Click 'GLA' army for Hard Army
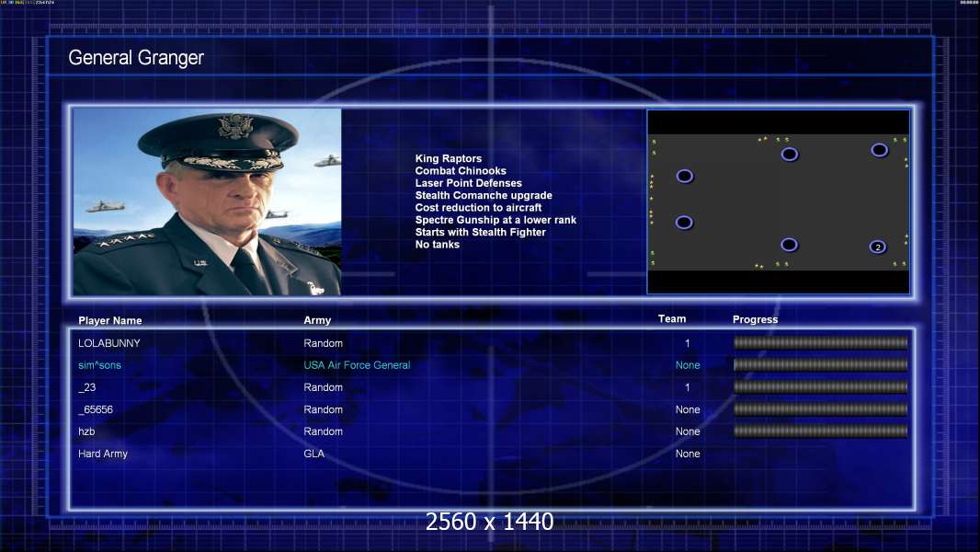 313,454
